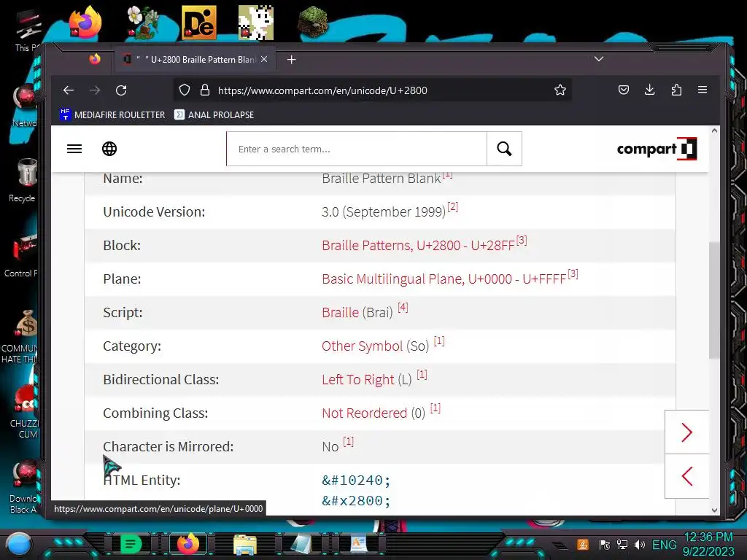The width and height of the screenshot is (747, 560).
Task: View site security padlock info
Action: [x=205, y=90]
